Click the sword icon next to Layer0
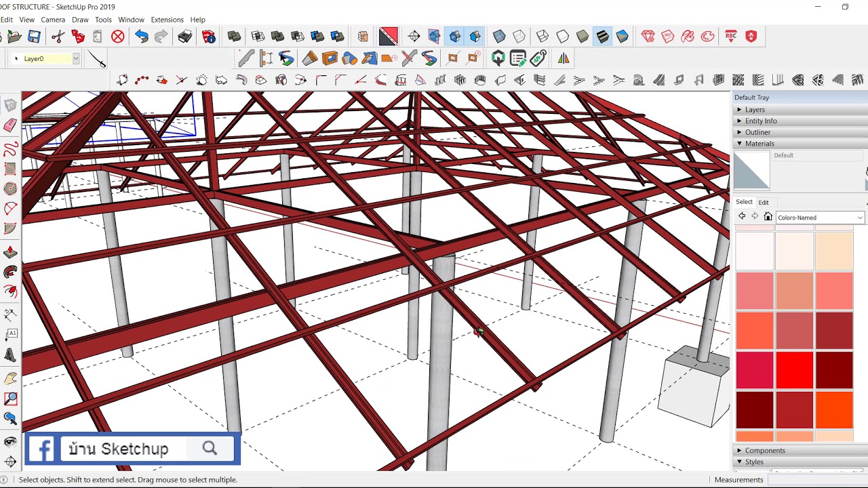The image size is (868, 488). coord(97,60)
